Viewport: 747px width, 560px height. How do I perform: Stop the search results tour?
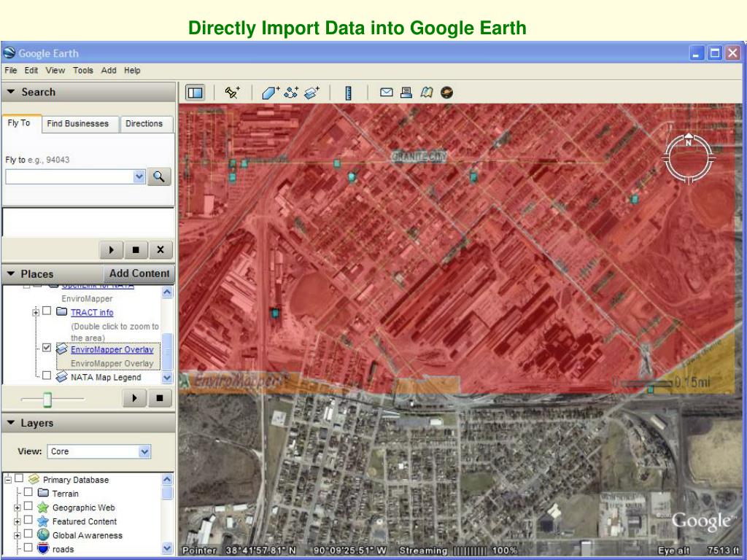coord(136,249)
